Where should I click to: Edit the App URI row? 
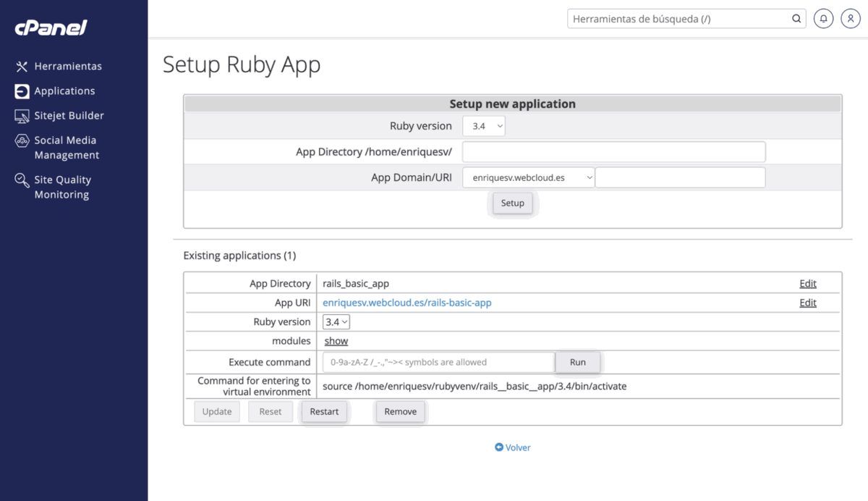808,303
